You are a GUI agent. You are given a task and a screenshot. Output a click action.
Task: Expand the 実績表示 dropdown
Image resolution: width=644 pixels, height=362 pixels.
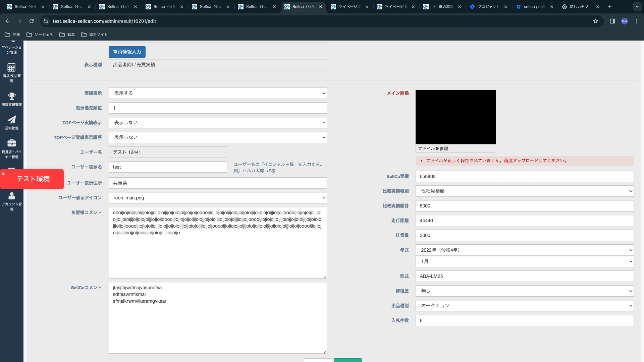click(x=217, y=93)
